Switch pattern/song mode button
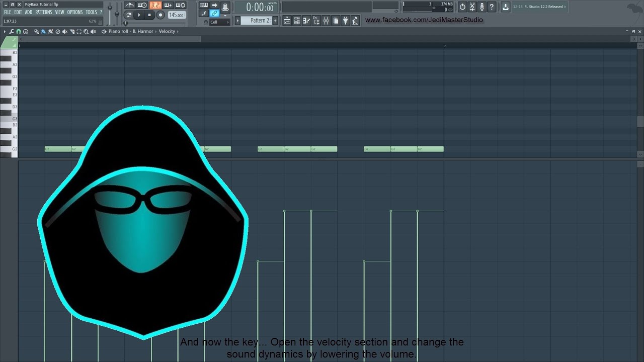644x362 pixels. point(129,15)
